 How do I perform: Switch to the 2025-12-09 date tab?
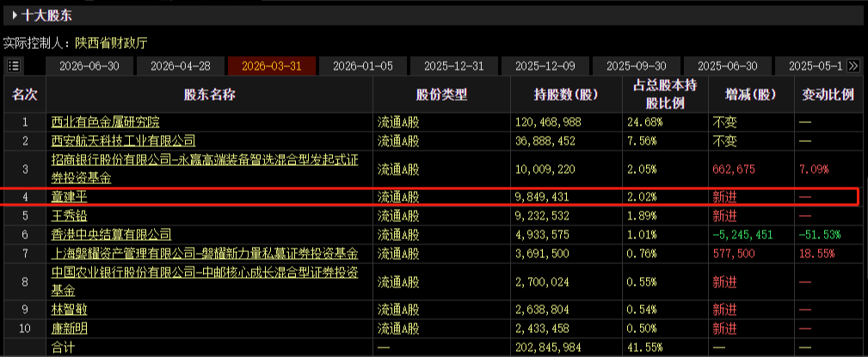(x=545, y=66)
